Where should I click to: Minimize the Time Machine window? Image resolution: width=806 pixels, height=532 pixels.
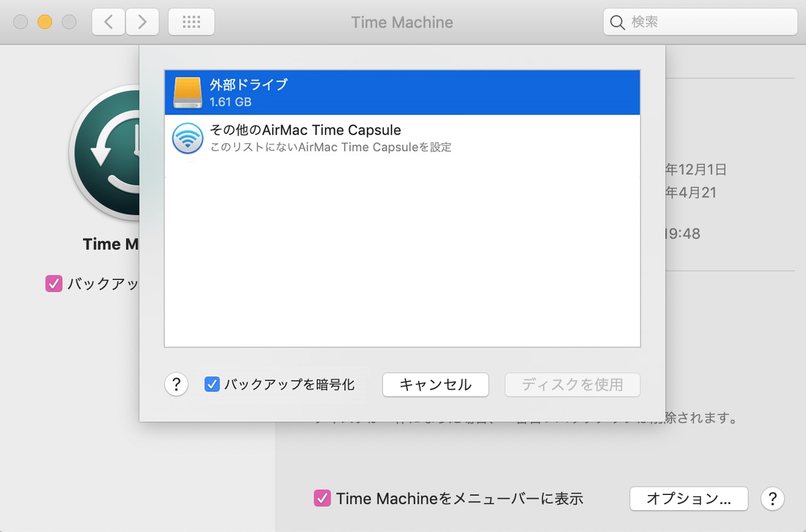point(45,22)
